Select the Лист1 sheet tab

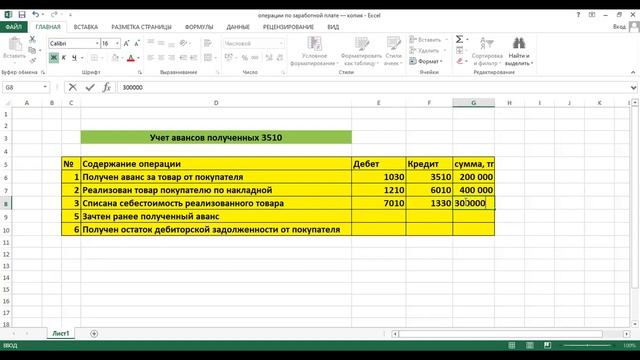point(61,333)
